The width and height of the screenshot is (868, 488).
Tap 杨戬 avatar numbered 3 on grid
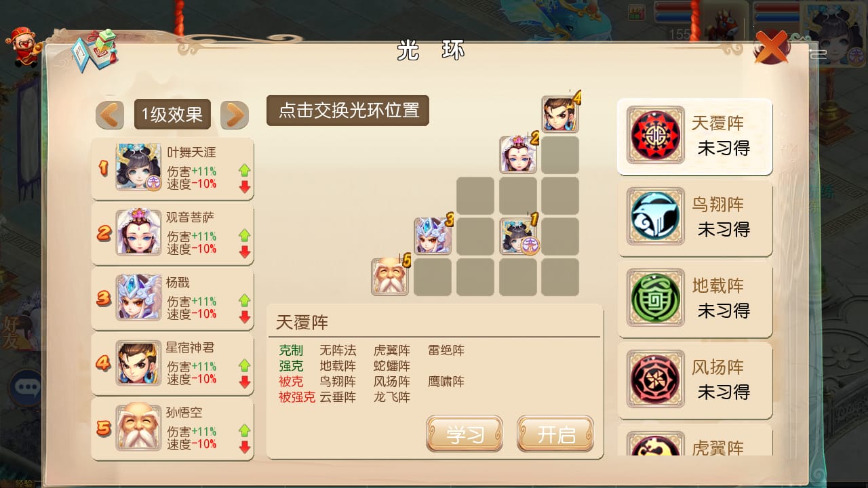(433, 236)
